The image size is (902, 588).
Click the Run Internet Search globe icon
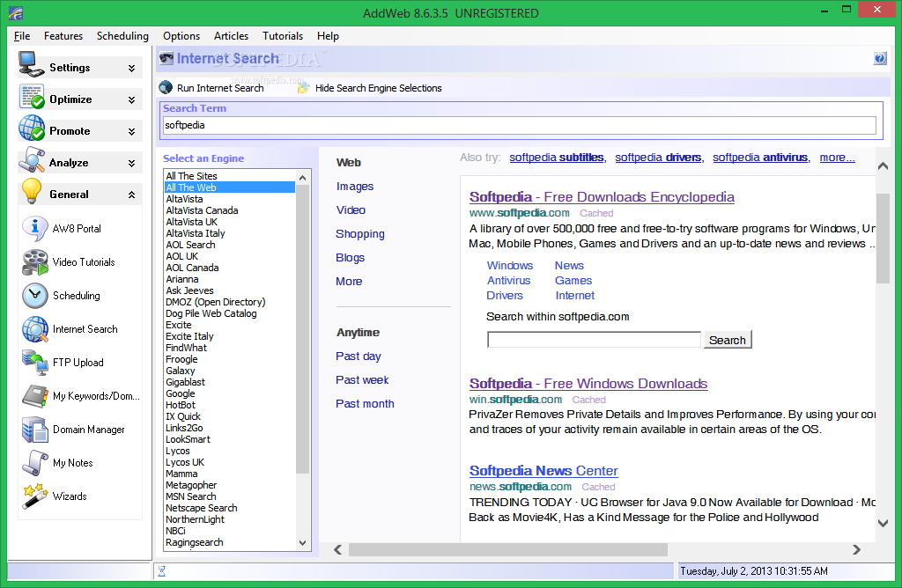[x=166, y=87]
